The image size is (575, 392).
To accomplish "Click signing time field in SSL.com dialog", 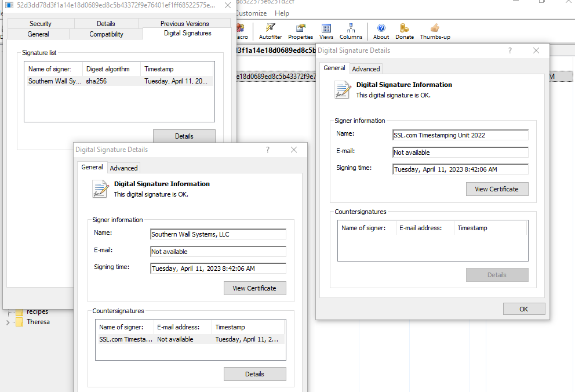I will click(x=461, y=169).
